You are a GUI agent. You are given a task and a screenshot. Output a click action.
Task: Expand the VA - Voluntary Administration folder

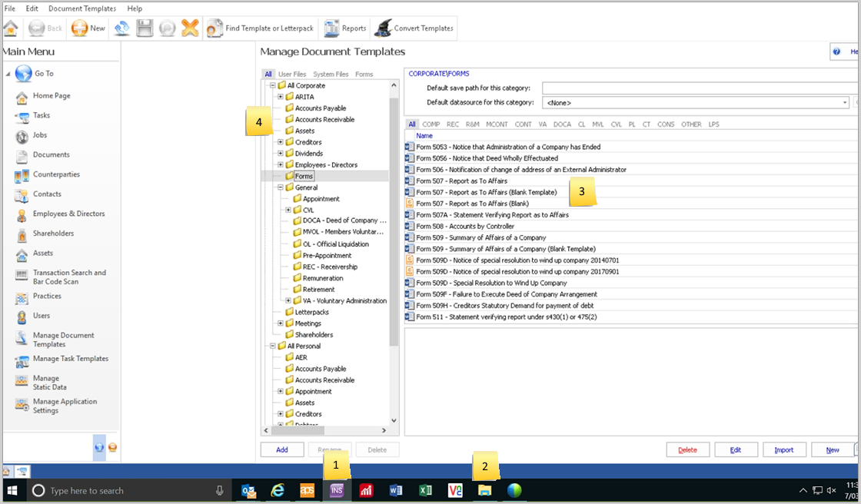[288, 300]
